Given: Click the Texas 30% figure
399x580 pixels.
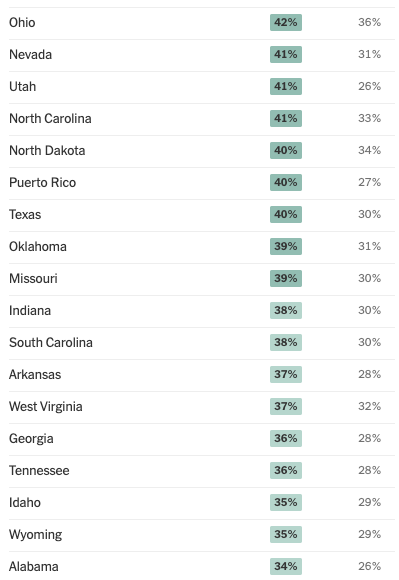Looking at the screenshot, I should (369, 214).
